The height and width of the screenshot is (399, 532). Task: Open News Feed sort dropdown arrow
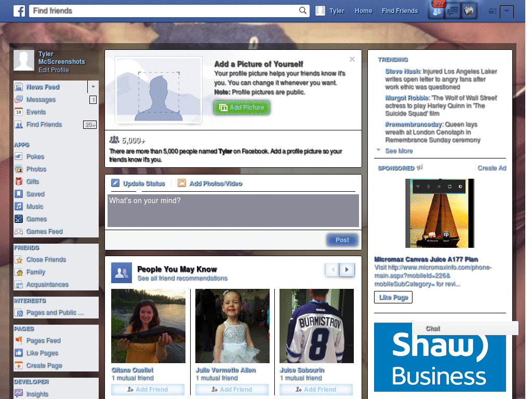[x=93, y=87]
